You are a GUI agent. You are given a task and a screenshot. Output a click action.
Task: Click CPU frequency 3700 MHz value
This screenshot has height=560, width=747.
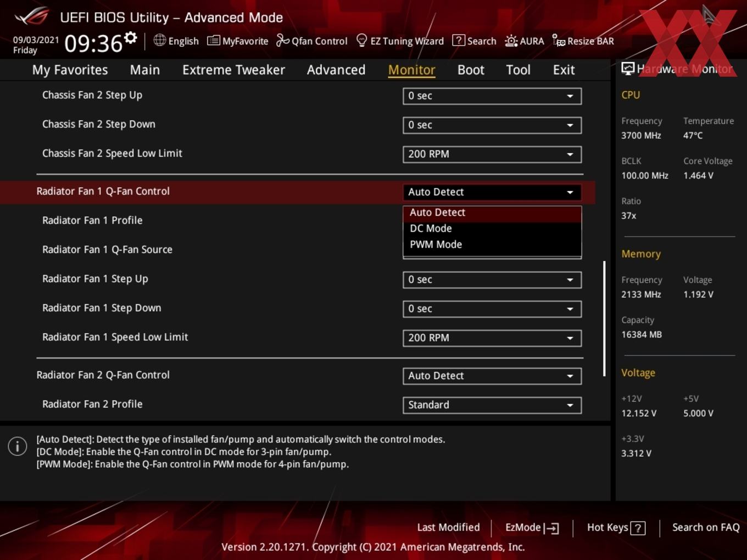coord(641,135)
